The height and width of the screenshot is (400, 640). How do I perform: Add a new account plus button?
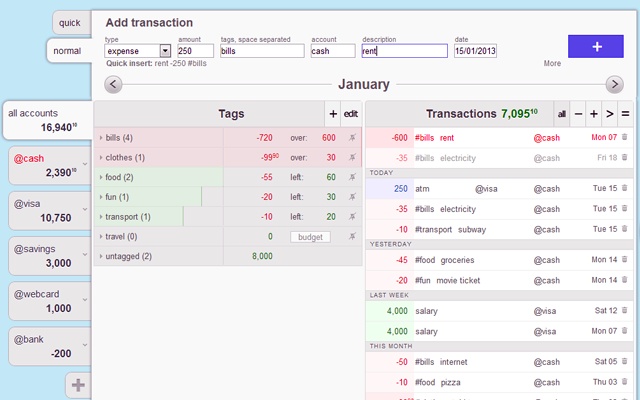[78, 384]
